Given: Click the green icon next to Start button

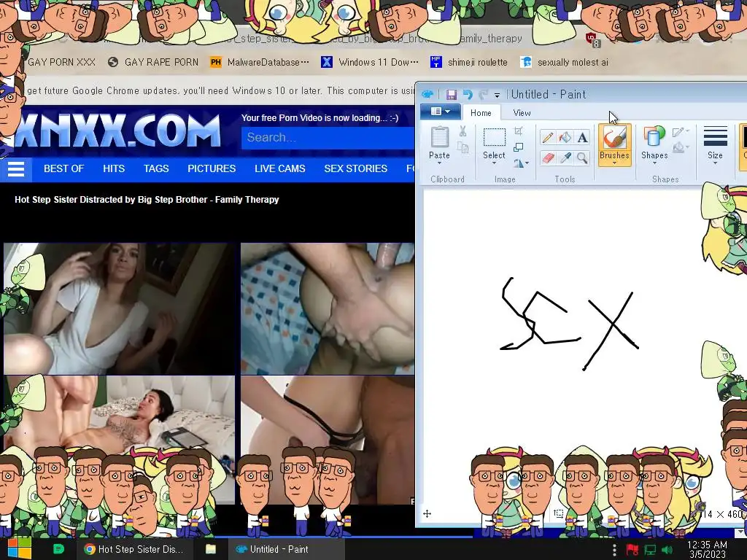Looking at the screenshot, I should [x=58, y=549].
